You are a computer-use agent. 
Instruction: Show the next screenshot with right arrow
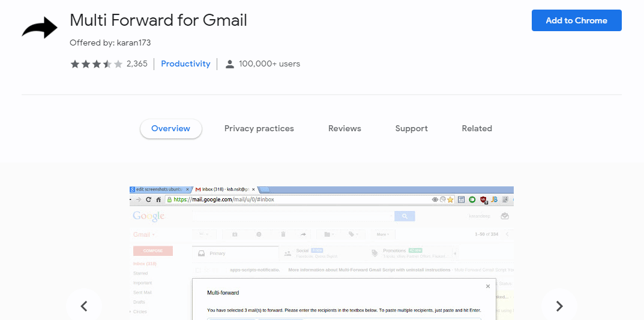click(559, 306)
